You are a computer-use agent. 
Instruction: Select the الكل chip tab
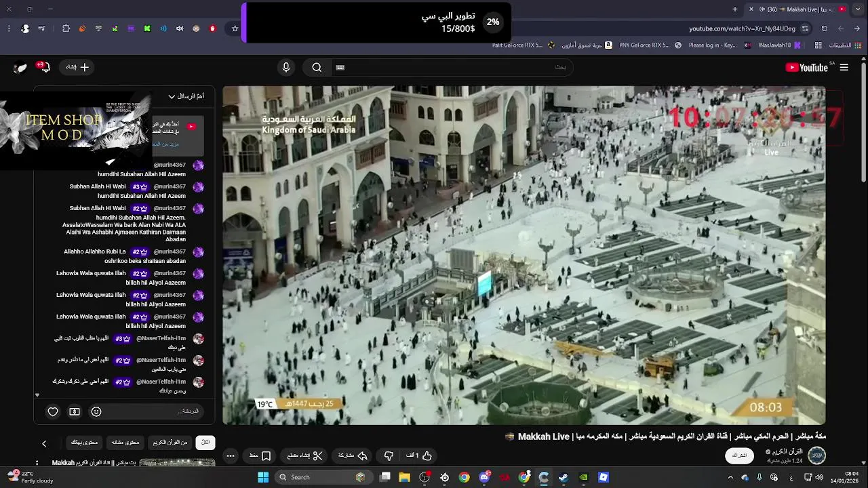point(205,443)
